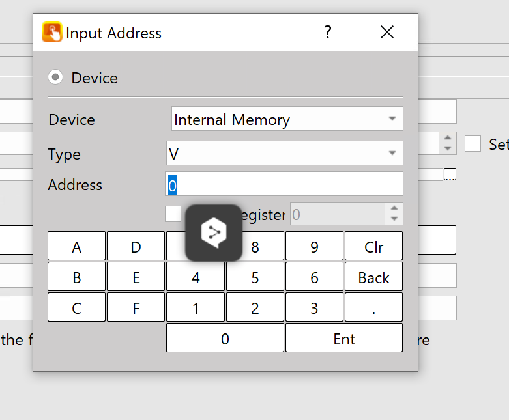The height and width of the screenshot is (420, 509).
Task: Decrement the index register spinner down
Action: pyautogui.click(x=394, y=219)
